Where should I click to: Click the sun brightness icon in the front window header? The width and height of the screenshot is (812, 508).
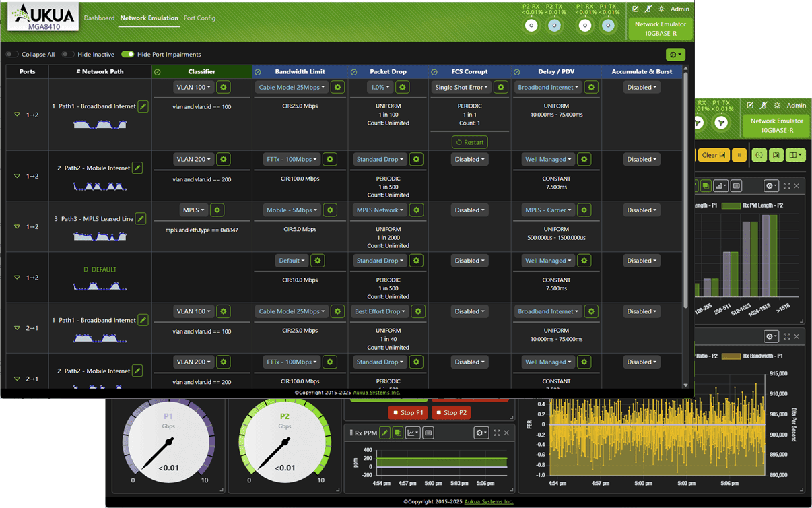click(x=661, y=9)
